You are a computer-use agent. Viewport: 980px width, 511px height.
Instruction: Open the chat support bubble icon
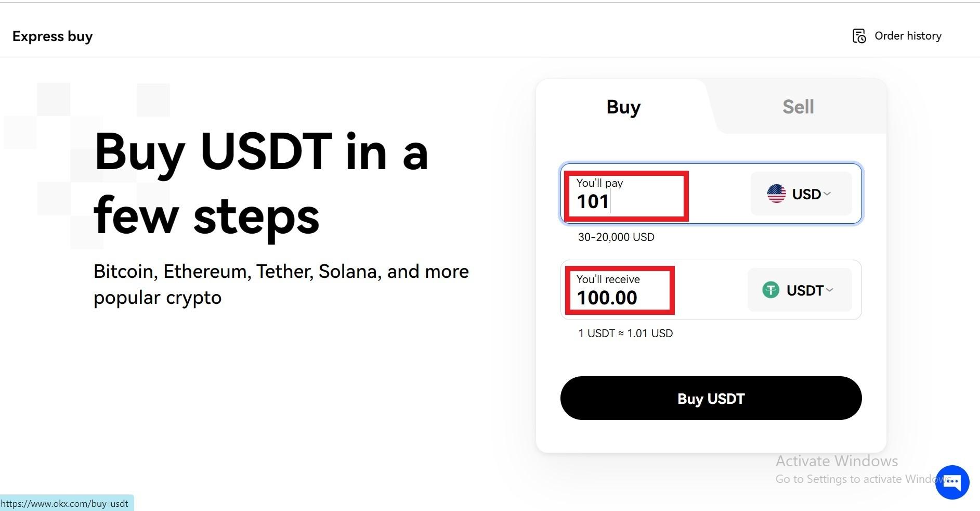coord(952,482)
